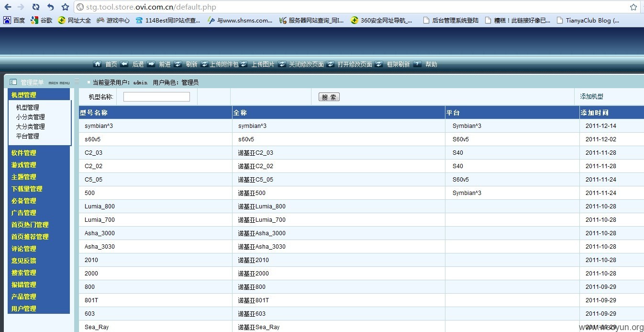Focus 机型名称 input field
The height and width of the screenshot is (332, 644).
156,97
